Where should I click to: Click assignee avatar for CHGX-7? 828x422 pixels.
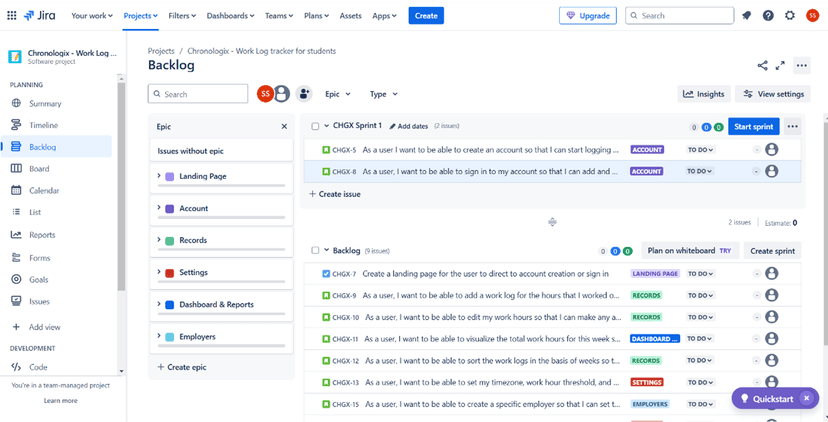point(771,274)
